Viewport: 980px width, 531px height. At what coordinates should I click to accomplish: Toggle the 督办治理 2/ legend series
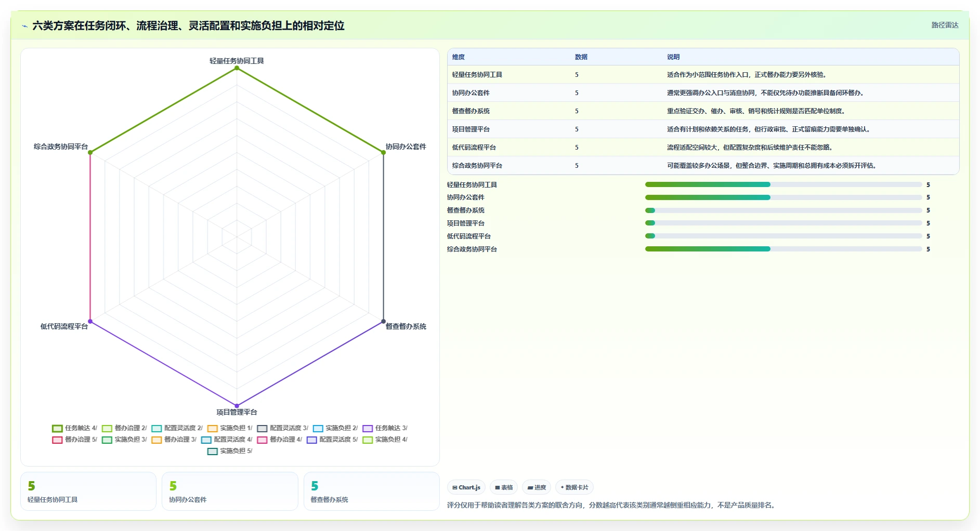(124, 428)
